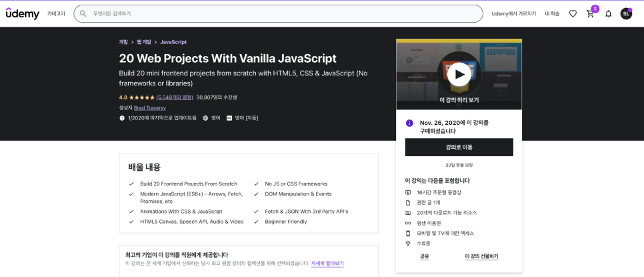
Task: Open Udemy에서 가르치기 menu link
Action: [x=514, y=13]
